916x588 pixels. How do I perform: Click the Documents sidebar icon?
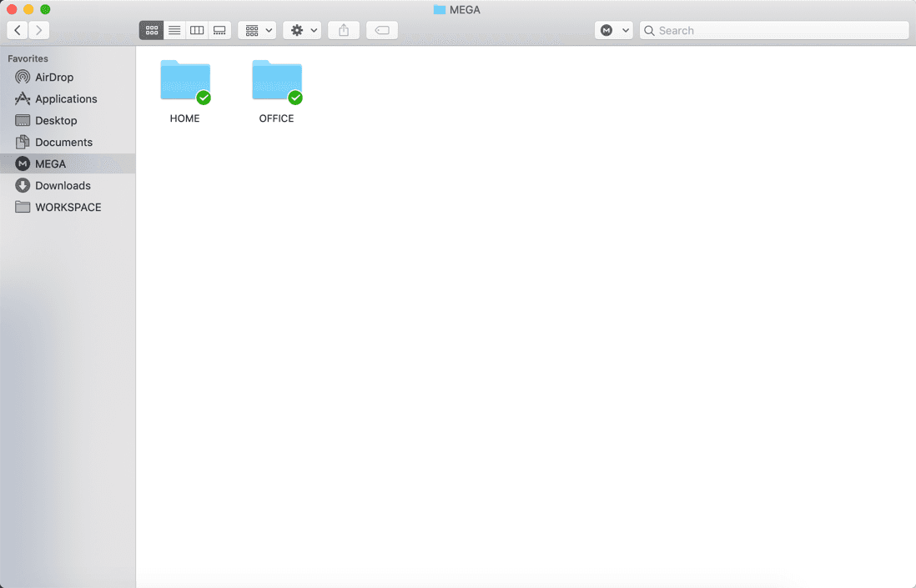[x=23, y=142]
